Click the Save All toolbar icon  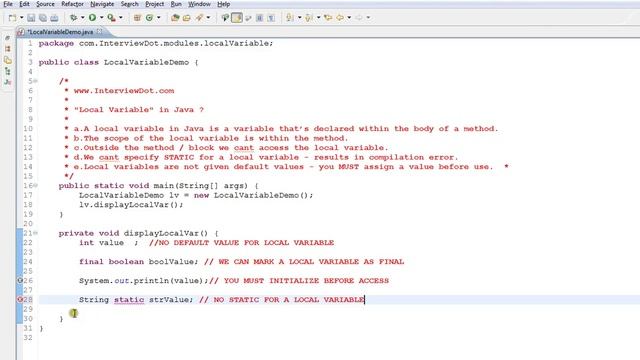[x=42, y=18]
